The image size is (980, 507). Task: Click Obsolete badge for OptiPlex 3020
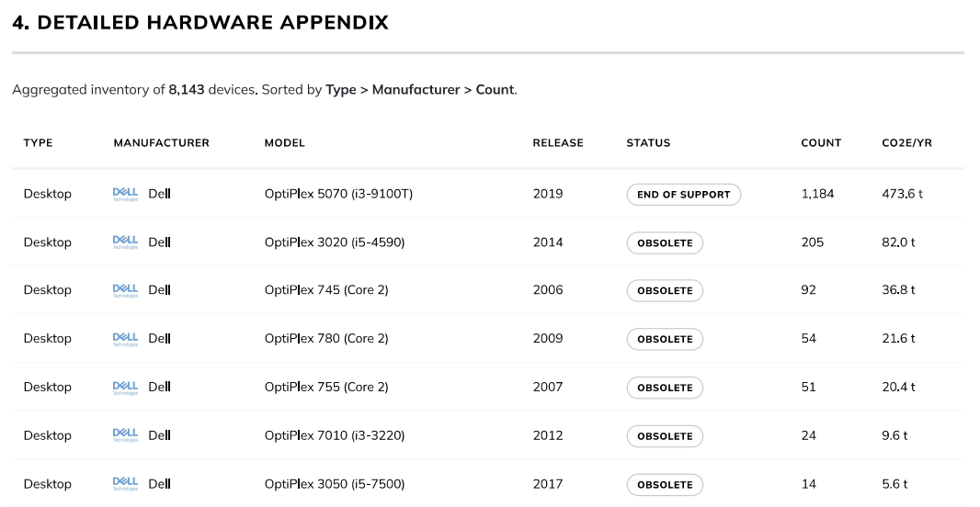click(665, 243)
